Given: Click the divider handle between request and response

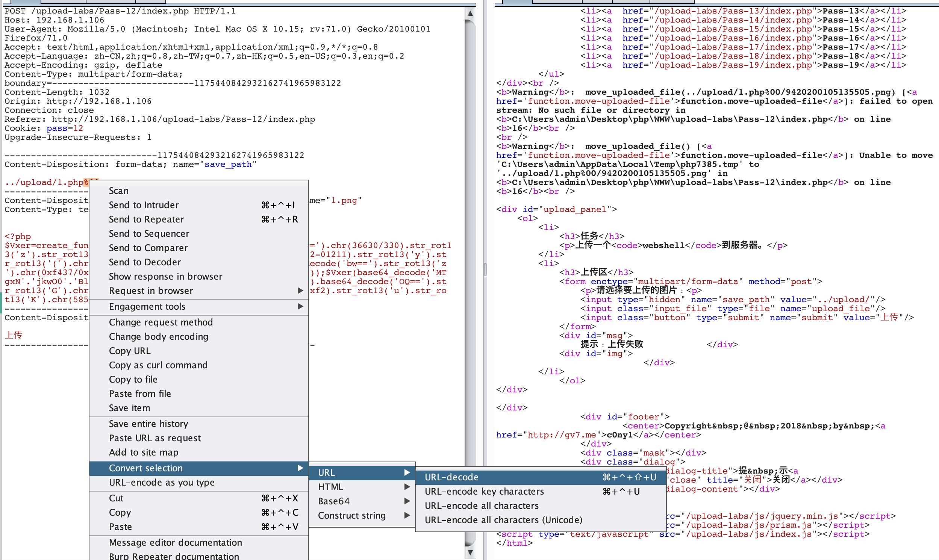Looking at the screenshot, I should pyautogui.click(x=485, y=270).
